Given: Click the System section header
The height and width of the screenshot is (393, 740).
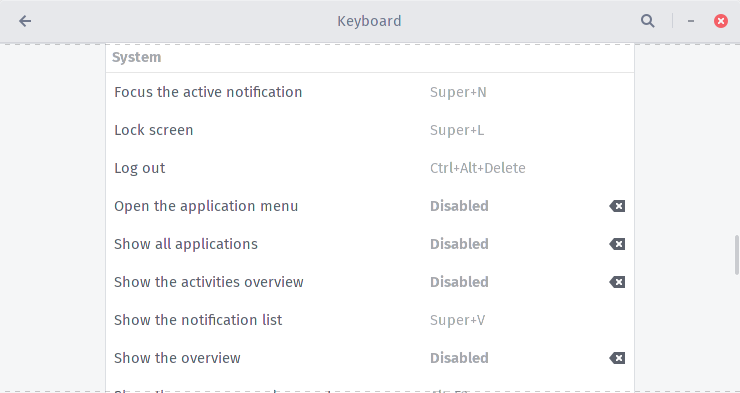Looking at the screenshot, I should pyautogui.click(x=136, y=57).
